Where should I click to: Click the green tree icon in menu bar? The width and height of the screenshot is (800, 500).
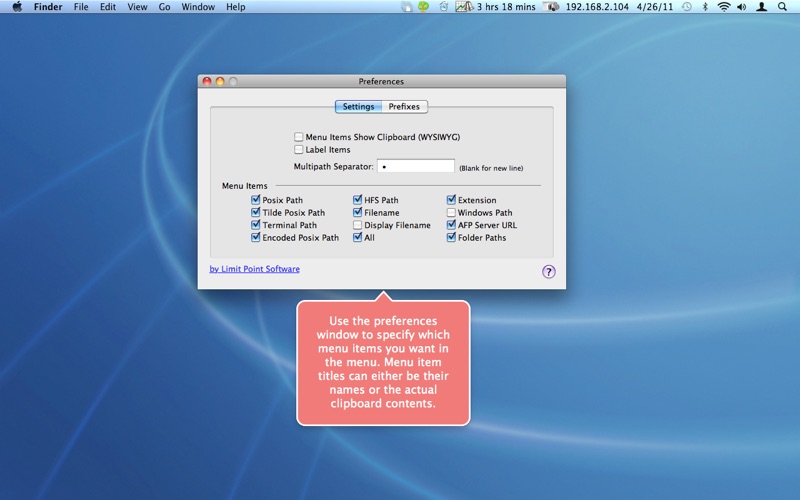point(423,7)
